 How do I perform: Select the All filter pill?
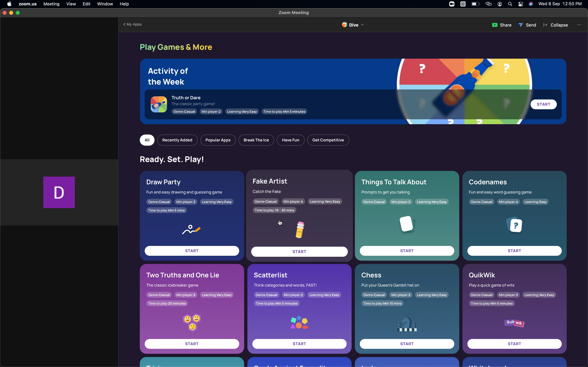(147, 140)
